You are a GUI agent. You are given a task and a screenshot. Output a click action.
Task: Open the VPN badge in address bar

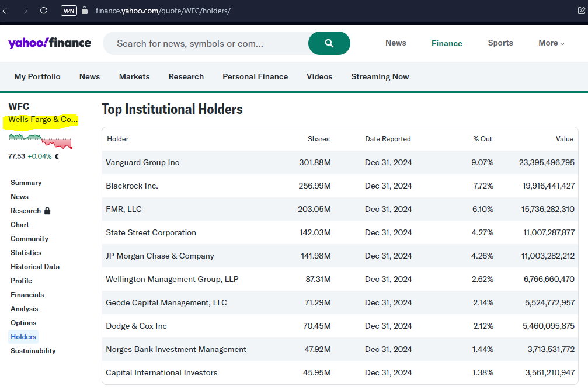(x=69, y=11)
